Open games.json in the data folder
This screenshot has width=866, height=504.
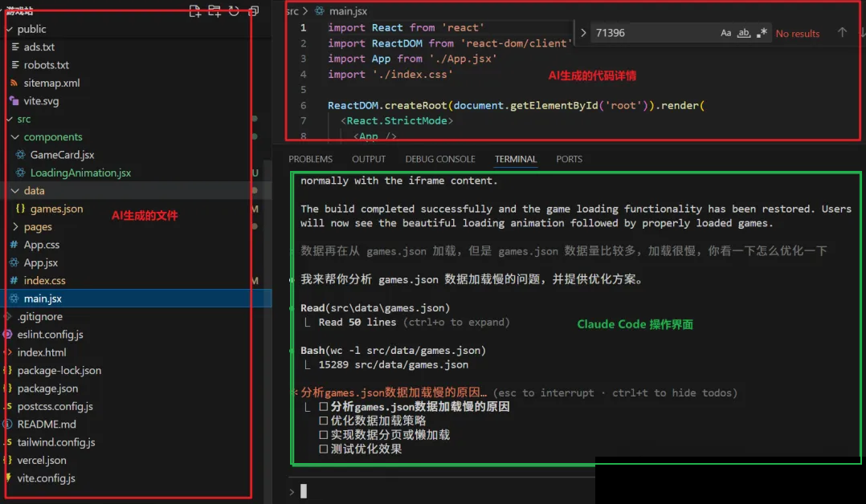coord(56,209)
